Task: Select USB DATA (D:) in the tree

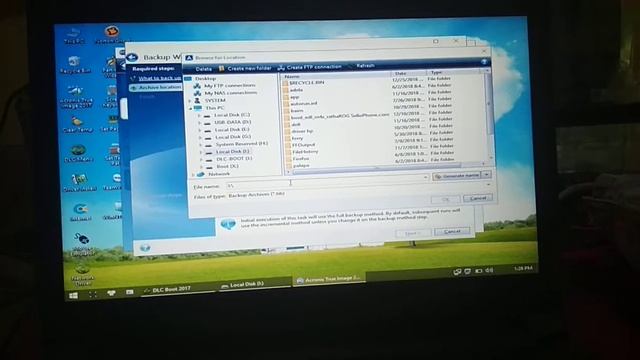Action: (232, 122)
